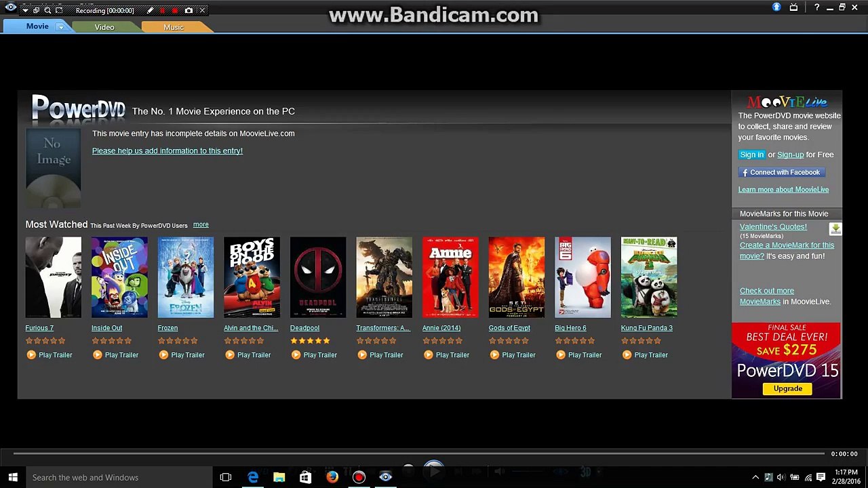Switch to the Video tab
This screenshot has width=868, height=488.
pos(104,27)
